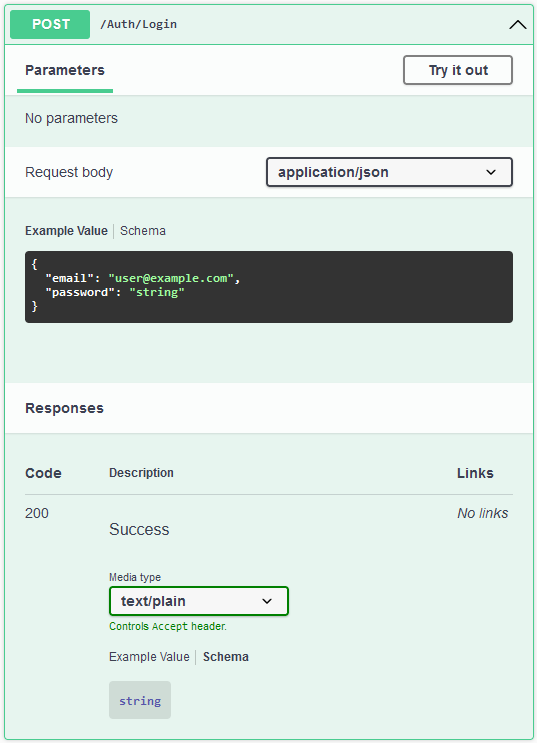Select the Parameters tab

click(65, 70)
